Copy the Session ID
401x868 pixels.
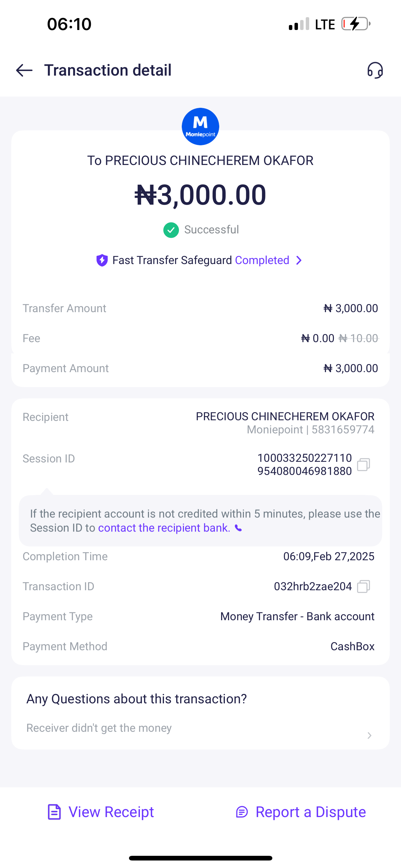(364, 465)
